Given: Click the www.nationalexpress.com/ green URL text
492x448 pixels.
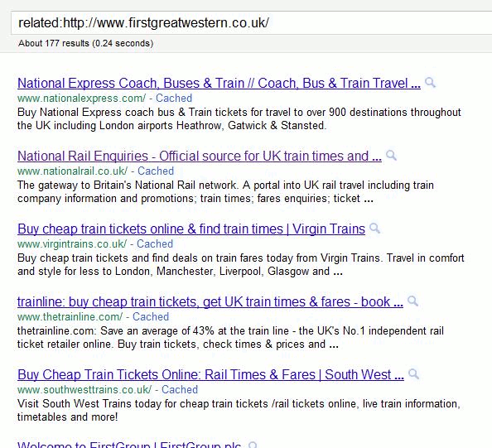Looking at the screenshot, I should 81,99.
